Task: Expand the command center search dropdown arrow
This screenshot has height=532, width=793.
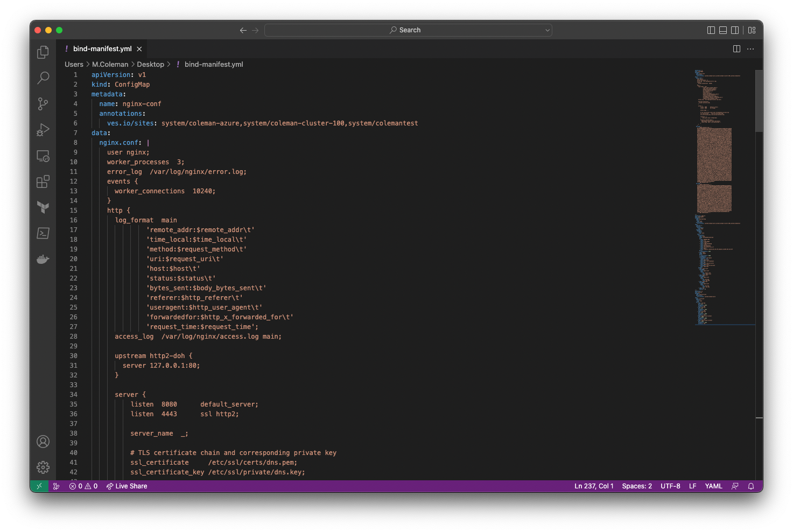Action: [548, 30]
